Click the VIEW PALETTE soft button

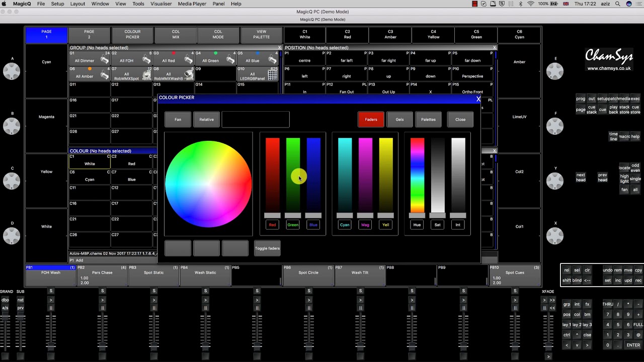tap(262, 34)
